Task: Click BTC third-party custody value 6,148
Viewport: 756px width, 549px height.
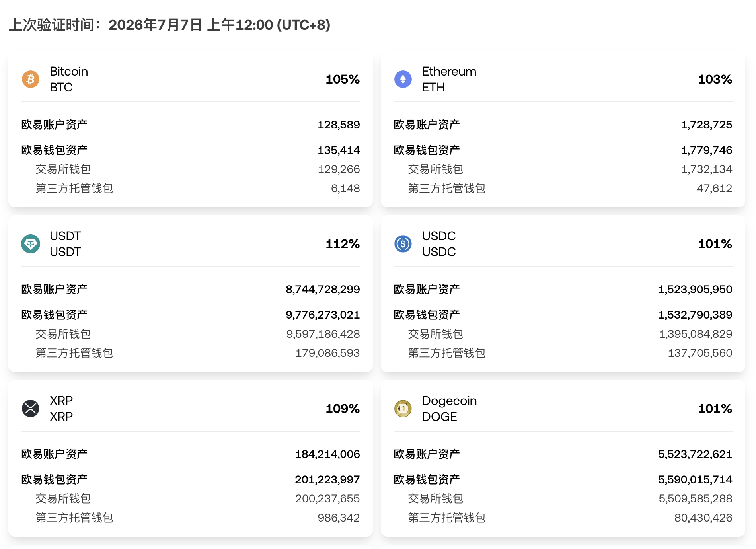Action: [x=345, y=189]
